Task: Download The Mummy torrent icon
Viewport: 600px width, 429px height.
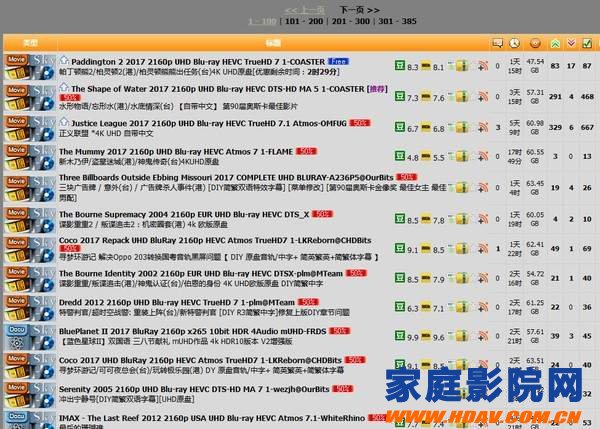Action: [462, 156]
